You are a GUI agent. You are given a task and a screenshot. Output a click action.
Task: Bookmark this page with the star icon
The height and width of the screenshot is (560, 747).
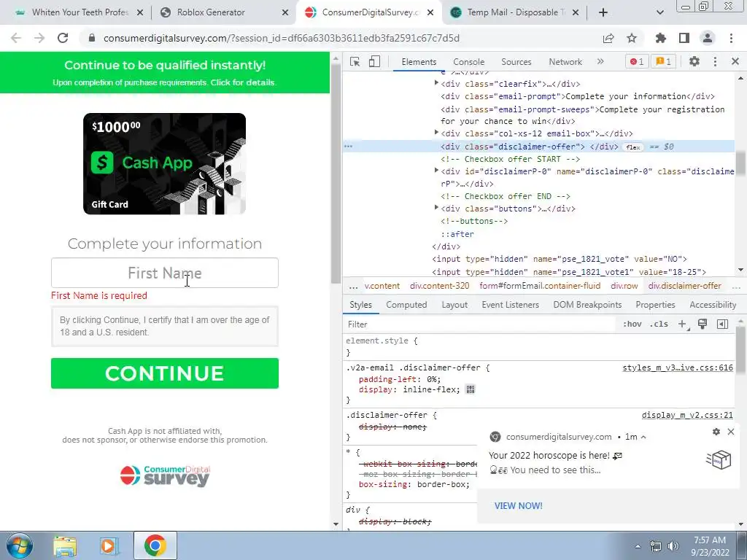click(x=632, y=38)
